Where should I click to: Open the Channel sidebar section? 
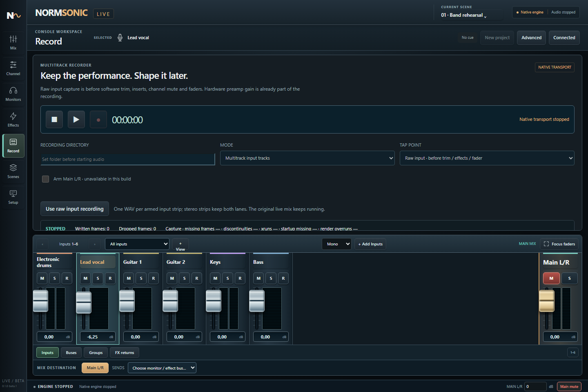[13, 68]
